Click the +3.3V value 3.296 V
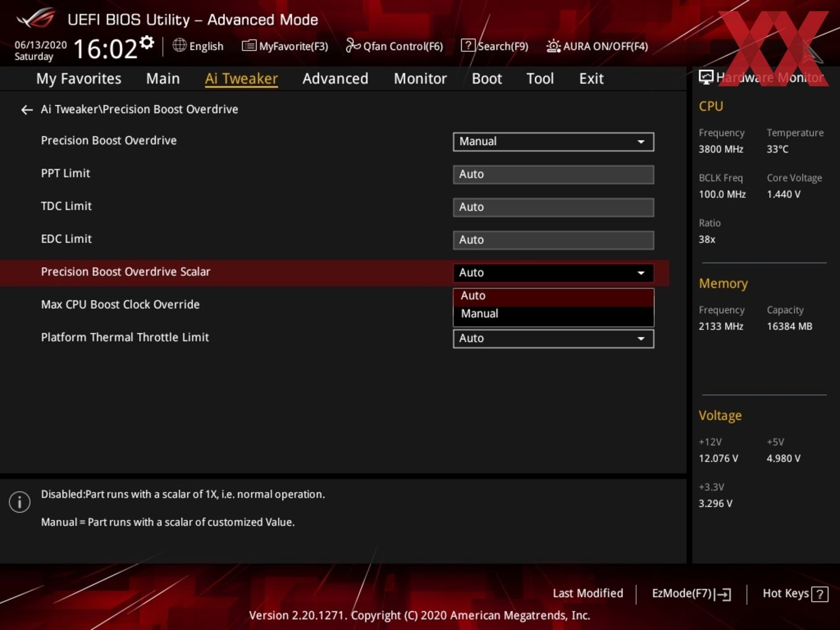The image size is (840, 630). [x=715, y=503]
